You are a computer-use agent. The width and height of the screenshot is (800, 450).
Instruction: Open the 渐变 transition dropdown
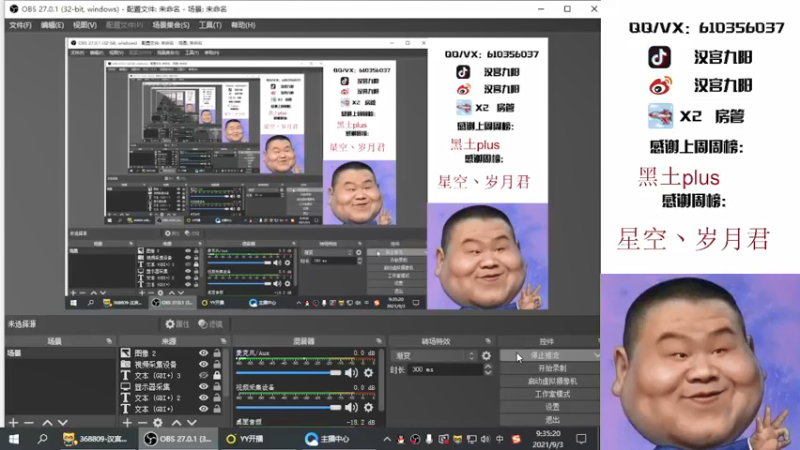[x=434, y=356]
